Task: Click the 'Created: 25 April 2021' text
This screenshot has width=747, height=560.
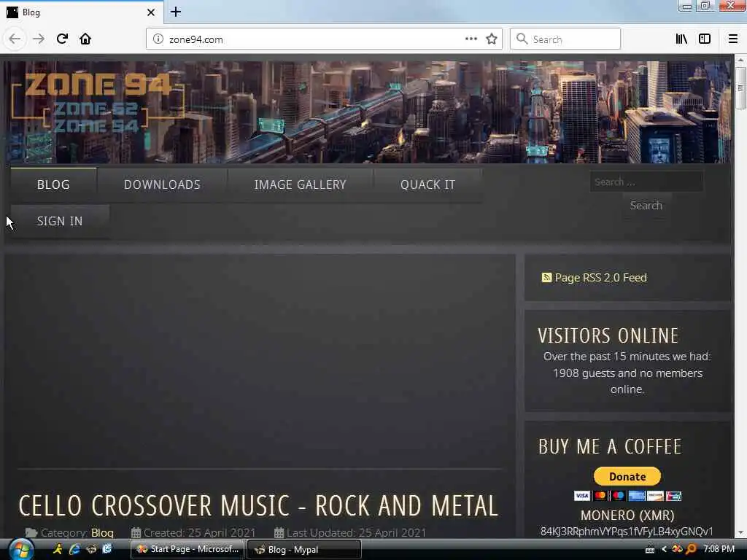Action: 200,533
